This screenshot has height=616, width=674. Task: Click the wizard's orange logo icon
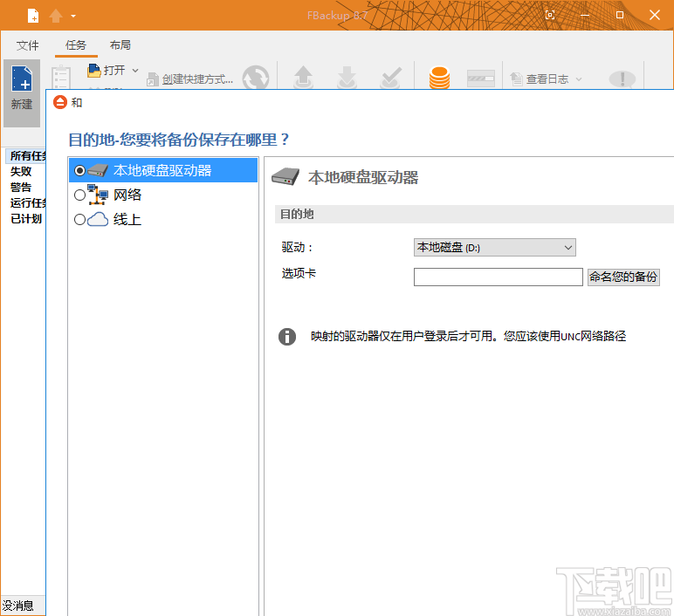point(60,102)
